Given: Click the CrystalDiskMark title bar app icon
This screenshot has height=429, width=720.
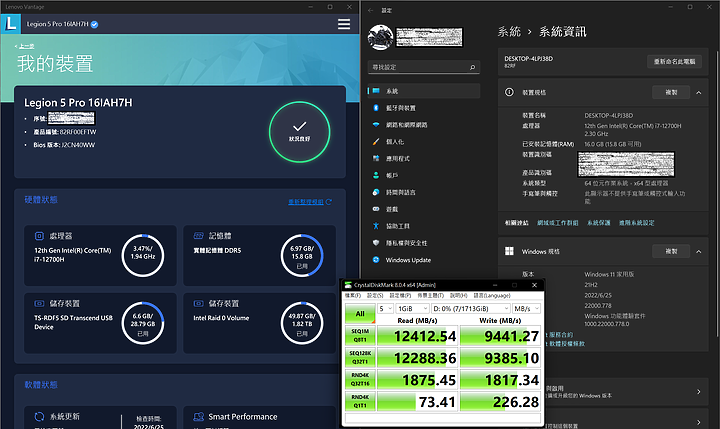Looking at the screenshot, I should (x=349, y=285).
